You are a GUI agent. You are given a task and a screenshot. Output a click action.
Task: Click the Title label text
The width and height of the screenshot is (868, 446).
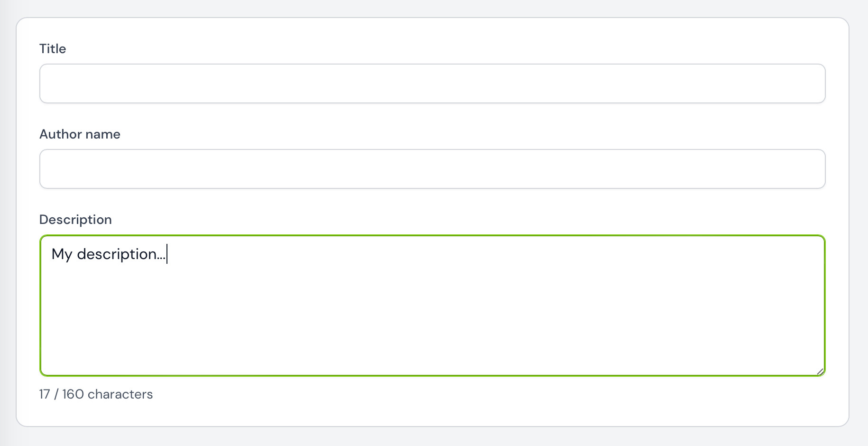52,48
